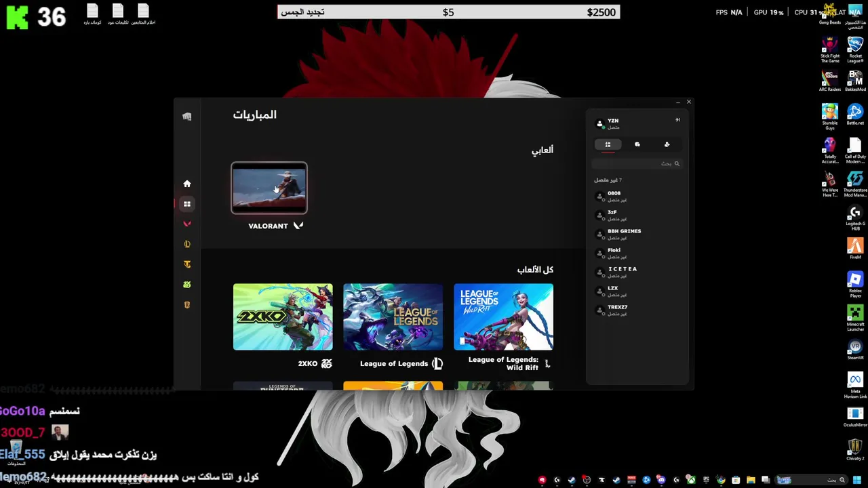This screenshot has height=488, width=868.
Task: Select friend Floki in list
Action: 636,253
